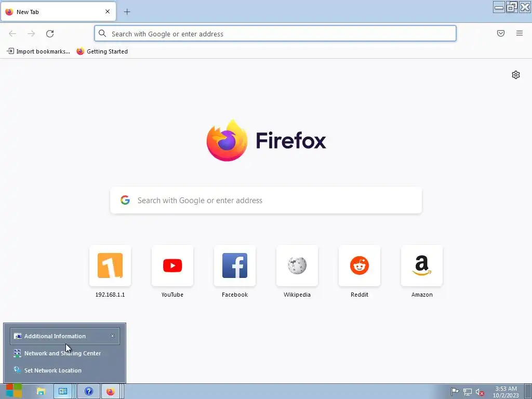This screenshot has height=399, width=532.
Task: Click the Show desktop strip
Action: [528, 392]
